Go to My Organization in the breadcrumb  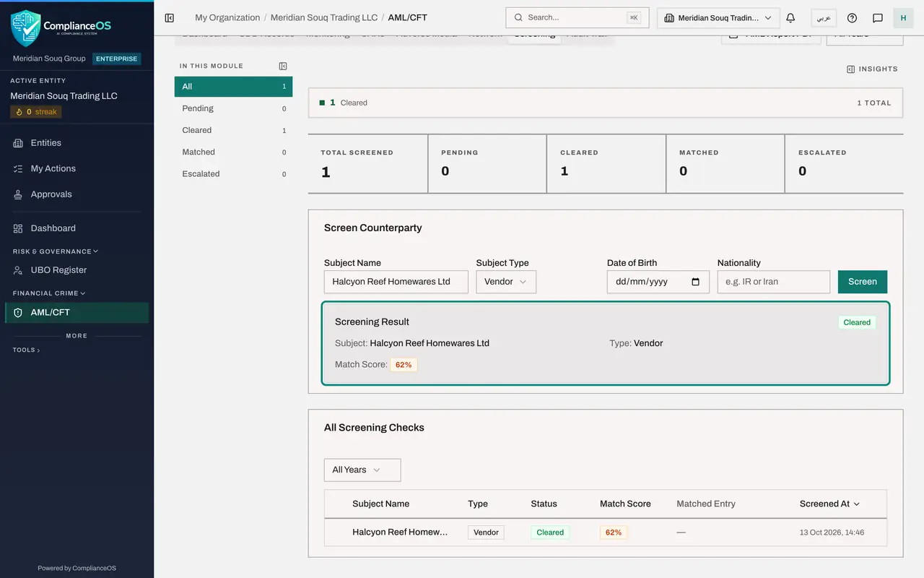click(x=227, y=17)
